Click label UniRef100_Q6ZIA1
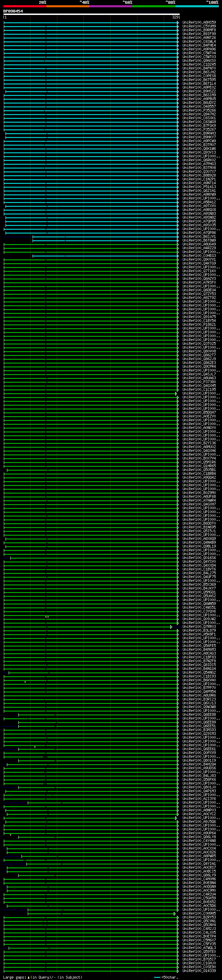 point(199,191)
